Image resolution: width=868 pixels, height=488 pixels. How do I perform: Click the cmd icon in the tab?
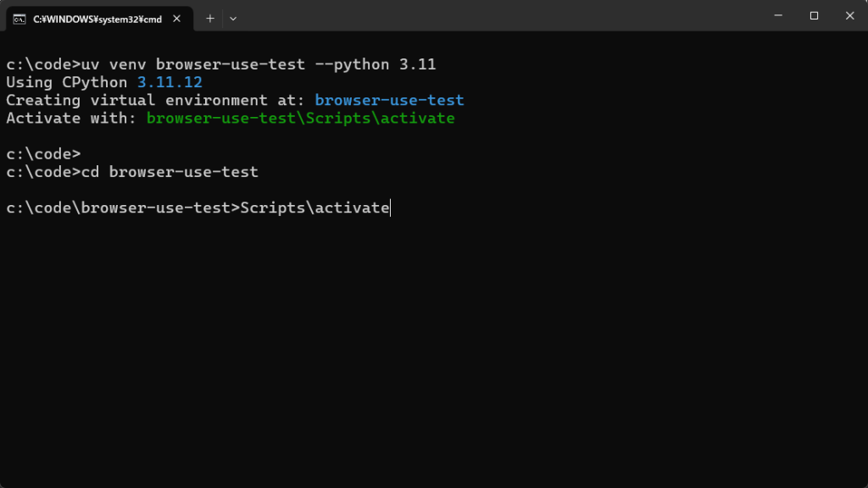tap(19, 19)
